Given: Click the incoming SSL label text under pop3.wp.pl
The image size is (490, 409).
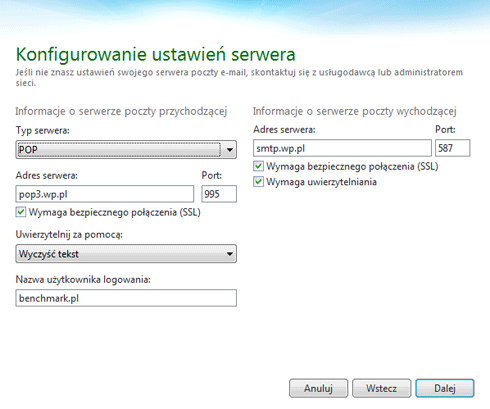Looking at the screenshot, I should [x=115, y=213].
